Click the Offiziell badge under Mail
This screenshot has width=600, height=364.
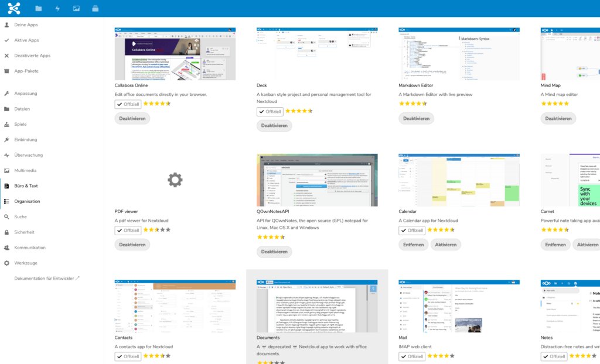(x=412, y=356)
